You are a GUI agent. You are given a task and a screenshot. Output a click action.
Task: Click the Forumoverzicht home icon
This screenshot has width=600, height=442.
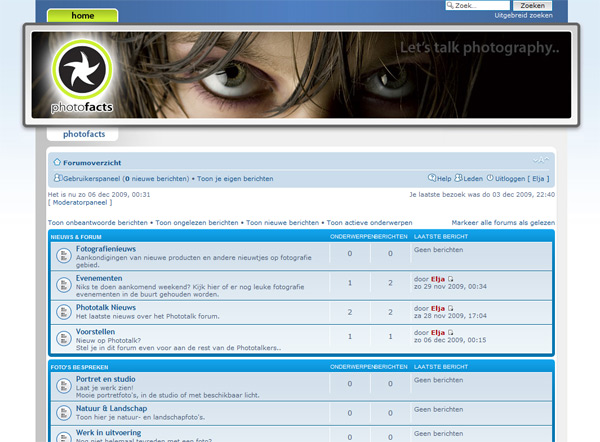coord(57,162)
